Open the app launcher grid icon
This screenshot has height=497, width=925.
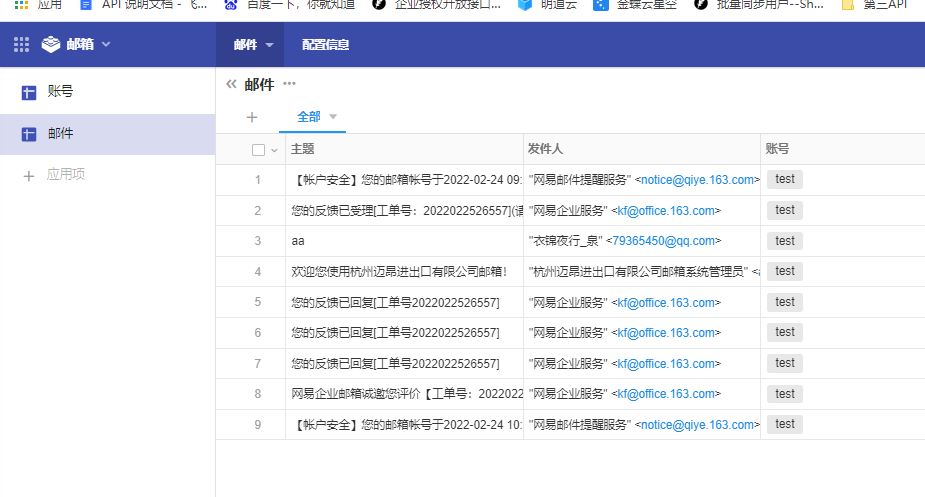click(x=22, y=45)
